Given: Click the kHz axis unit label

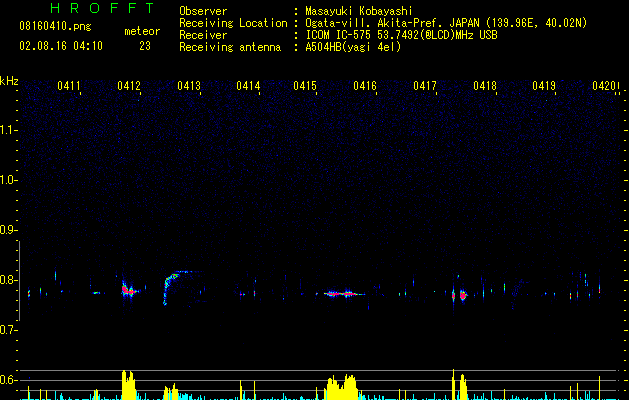Looking at the screenshot, I should coord(9,81).
